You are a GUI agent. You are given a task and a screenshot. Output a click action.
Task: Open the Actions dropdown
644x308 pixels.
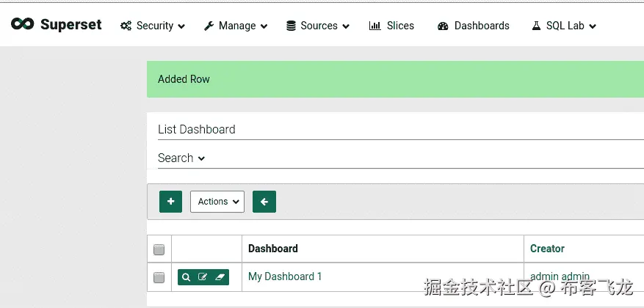[x=217, y=202]
